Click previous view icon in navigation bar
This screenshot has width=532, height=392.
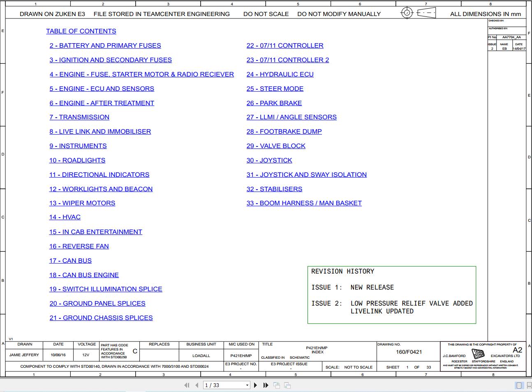click(x=277, y=385)
